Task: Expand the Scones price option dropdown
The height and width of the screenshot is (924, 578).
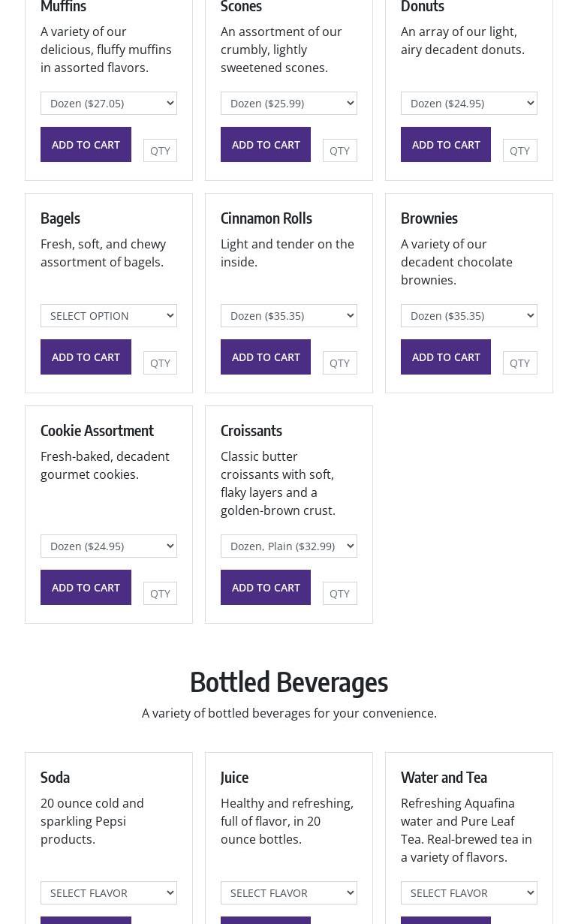Action: (288, 103)
